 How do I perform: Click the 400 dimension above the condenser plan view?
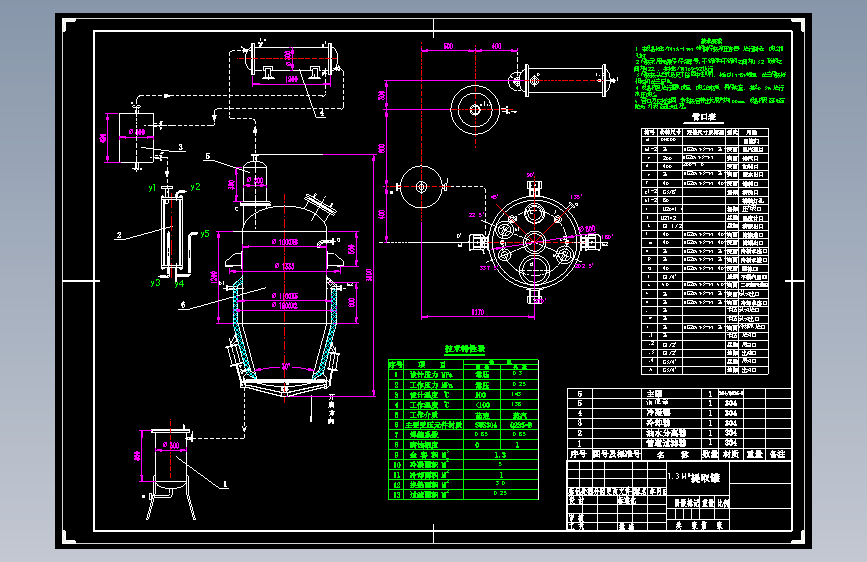coord(497,46)
